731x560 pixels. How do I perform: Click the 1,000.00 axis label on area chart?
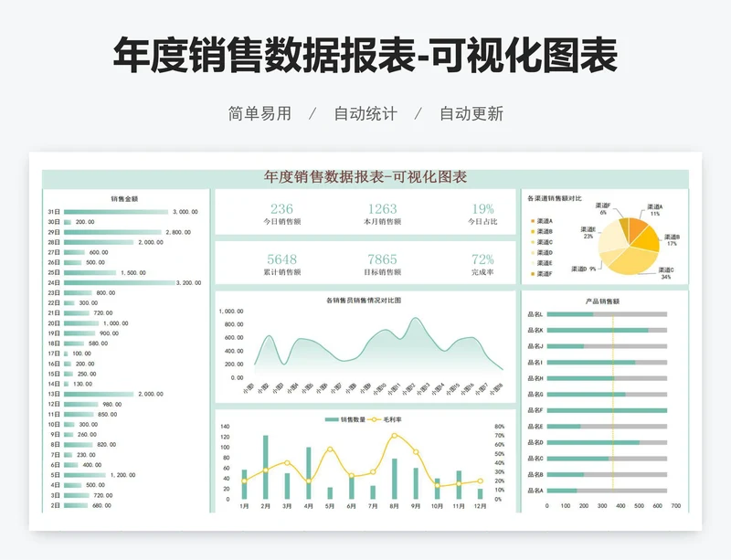[231, 312]
